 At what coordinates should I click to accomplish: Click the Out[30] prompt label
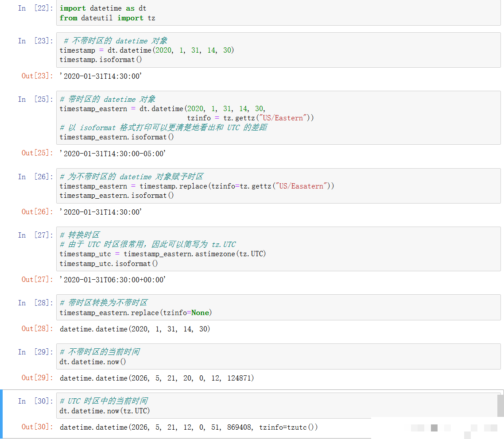click(37, 427)
